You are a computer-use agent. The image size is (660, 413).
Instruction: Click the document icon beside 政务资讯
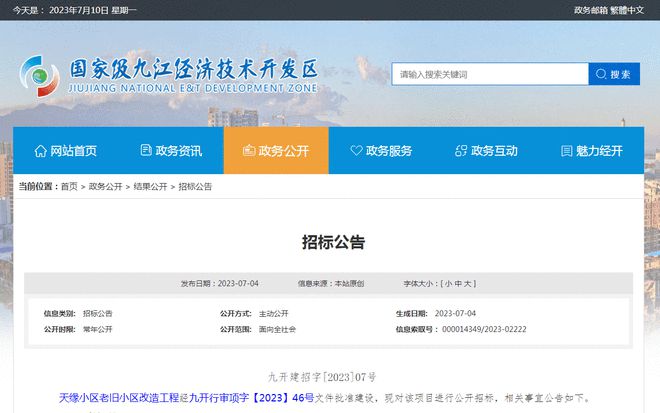click(146, 150)
